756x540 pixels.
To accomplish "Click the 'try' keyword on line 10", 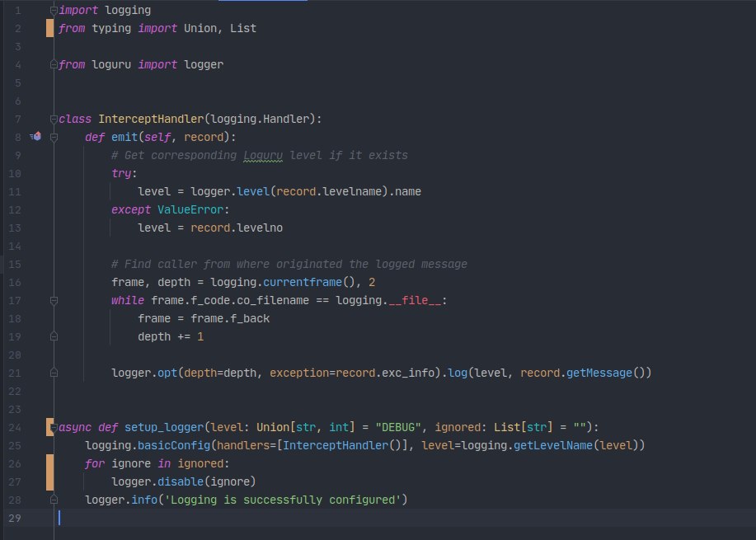I will [x=121, y=174].
